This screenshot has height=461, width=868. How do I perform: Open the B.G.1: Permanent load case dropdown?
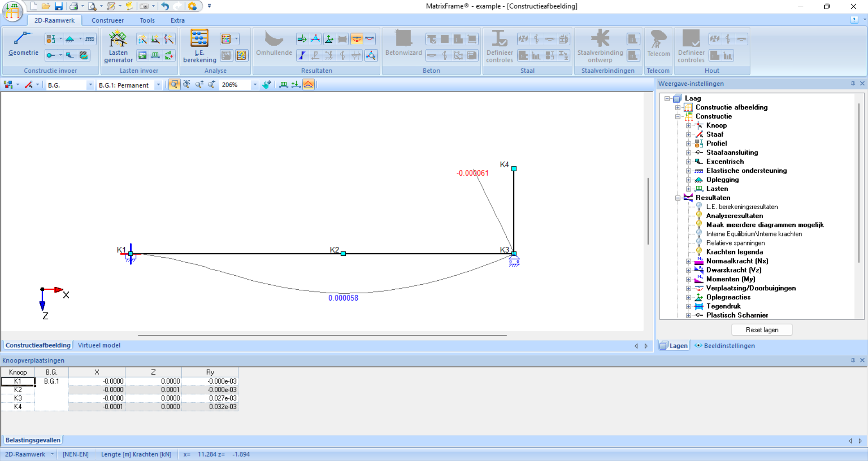[x=158, y=85]
